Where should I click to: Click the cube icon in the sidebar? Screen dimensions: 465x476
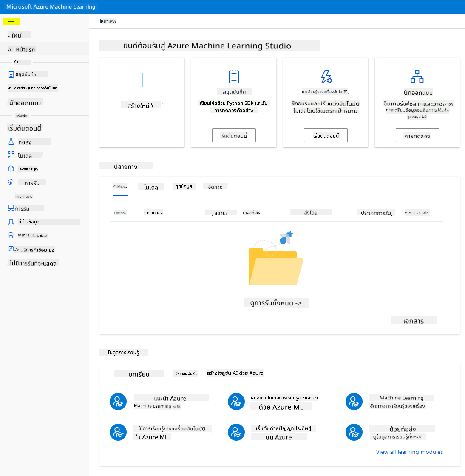(11, 168)
